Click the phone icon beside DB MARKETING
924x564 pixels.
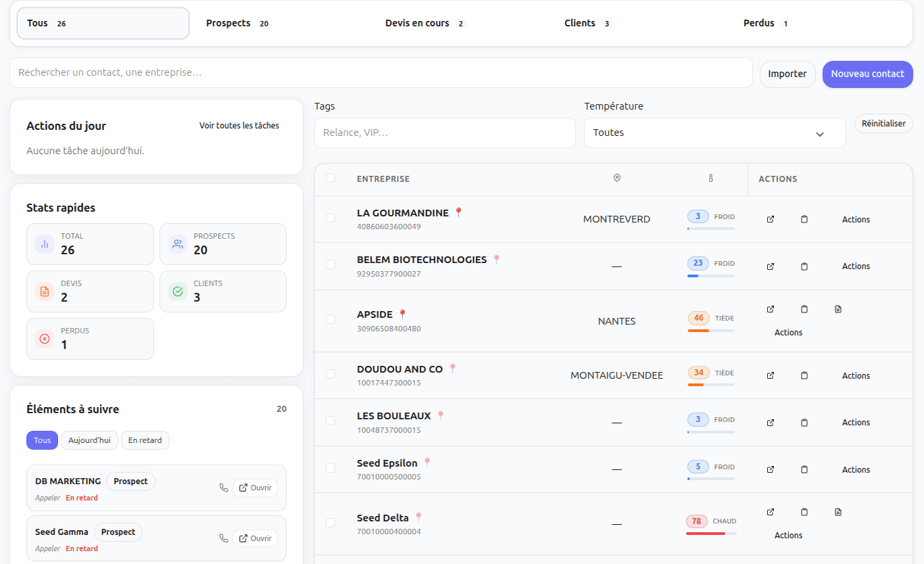224,487
